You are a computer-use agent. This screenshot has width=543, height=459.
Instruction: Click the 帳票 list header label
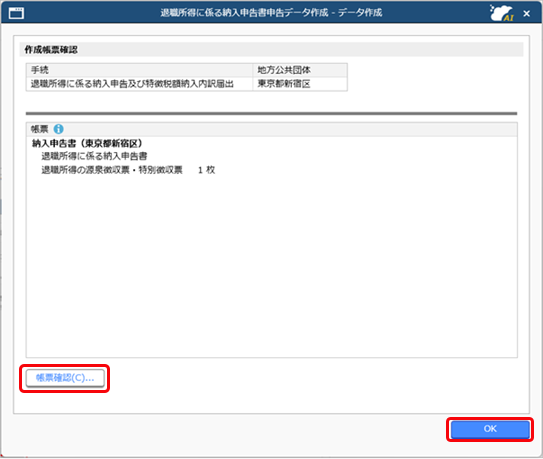tap(39, 129)
